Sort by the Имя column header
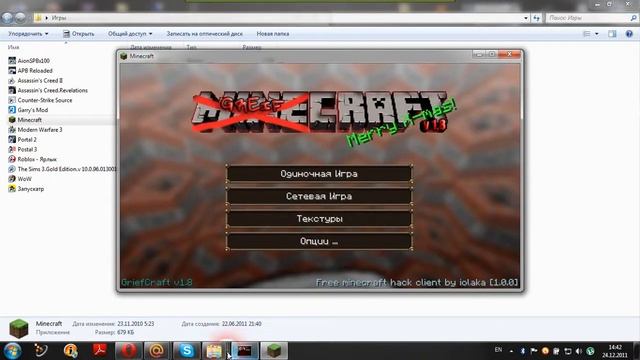Screen dimensions: 640x360 (x=13, y=47)
